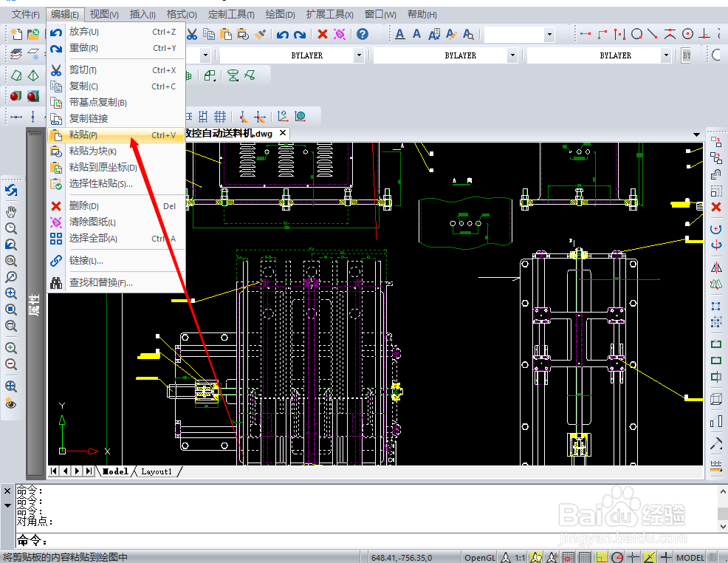Image resolution: width=728 pixels, height=563 pixels.
Task: Click the Perpendicular snap icon
Action: [705, 34]
